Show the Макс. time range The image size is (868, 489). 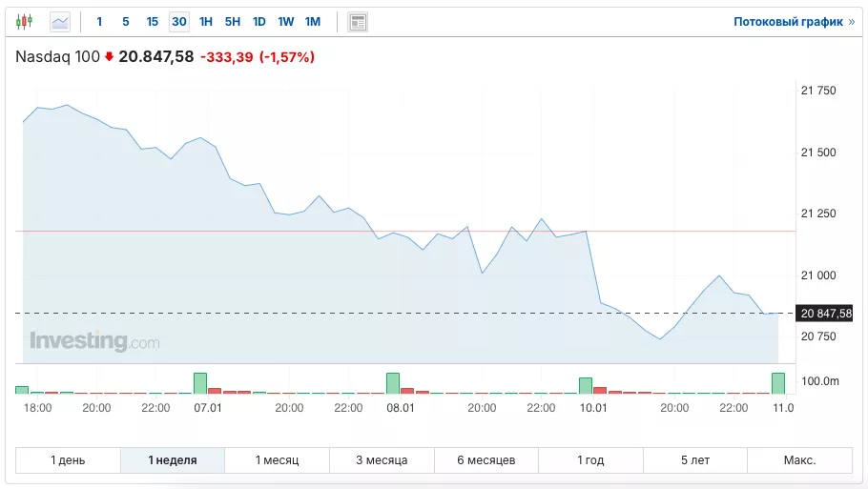[x=799, y=460]
